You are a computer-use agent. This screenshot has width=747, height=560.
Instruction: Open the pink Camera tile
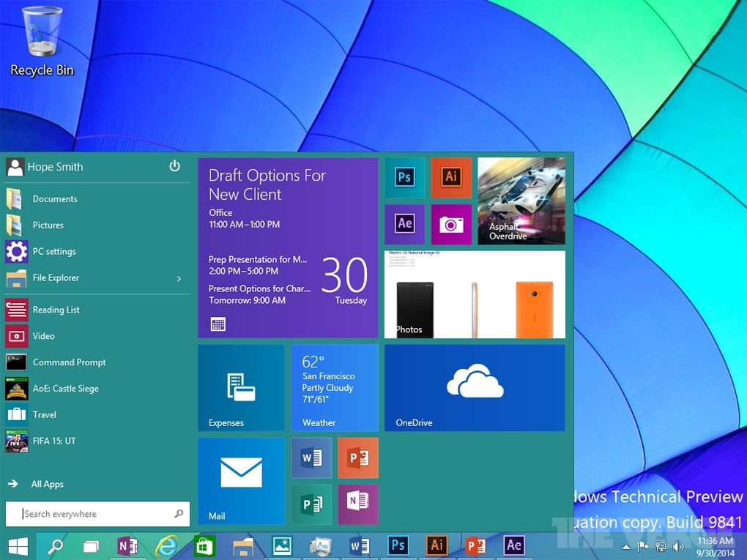pos(451,225)
